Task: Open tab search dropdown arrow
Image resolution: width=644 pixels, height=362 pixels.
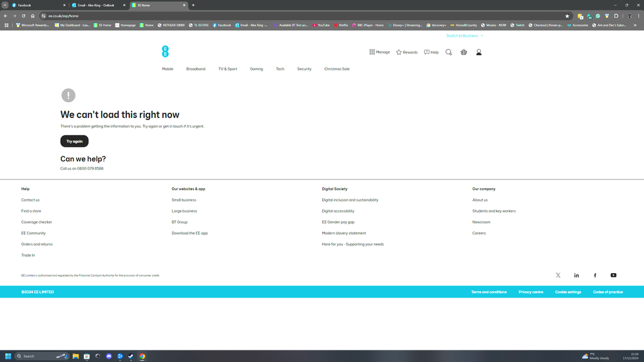Action: click(x=5, y=5)
